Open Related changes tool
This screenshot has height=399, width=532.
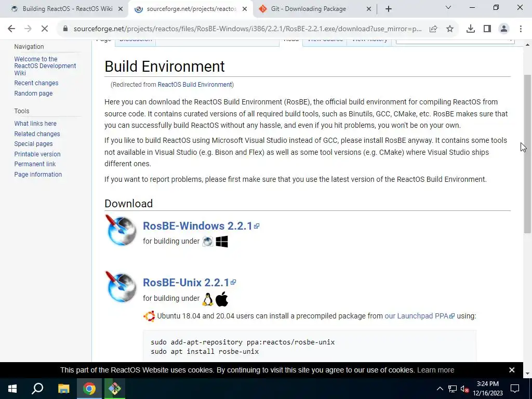37,134
